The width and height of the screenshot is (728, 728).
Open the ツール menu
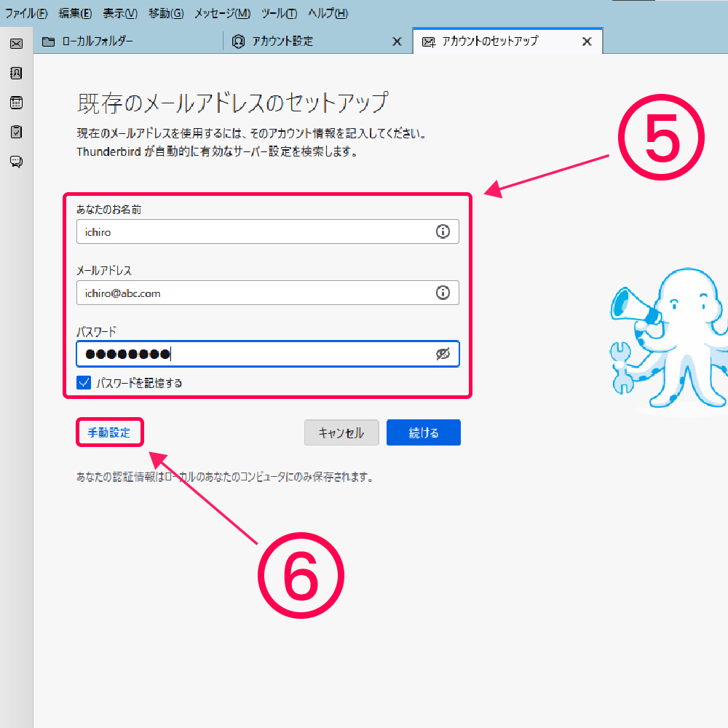[x=280, y=13]
